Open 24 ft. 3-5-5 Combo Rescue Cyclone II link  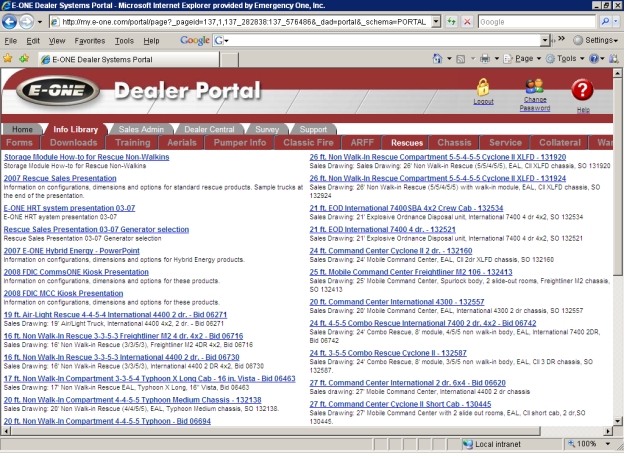pos(388,353)
